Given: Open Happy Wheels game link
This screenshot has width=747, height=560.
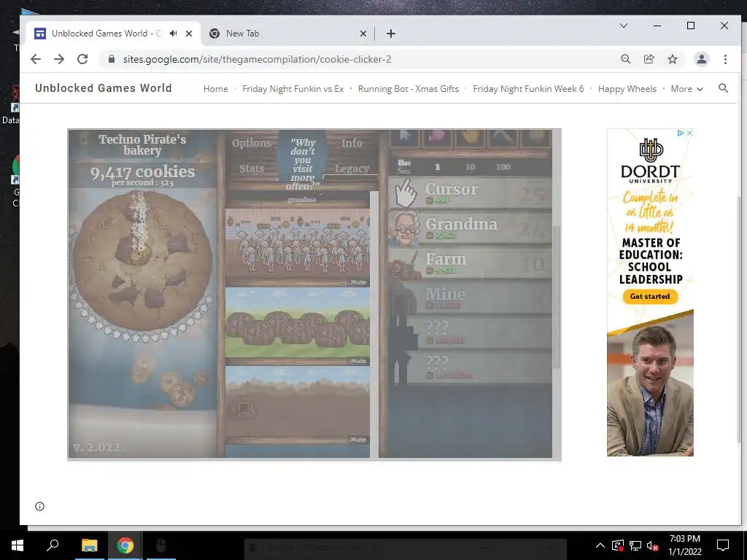Looking at the screenshot, I should (x=627, y=88).
